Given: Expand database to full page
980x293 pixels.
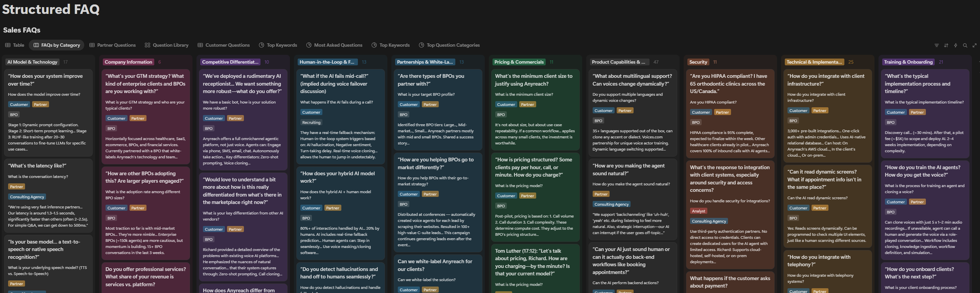Looking at the screenshot, I should coord(974,45).
